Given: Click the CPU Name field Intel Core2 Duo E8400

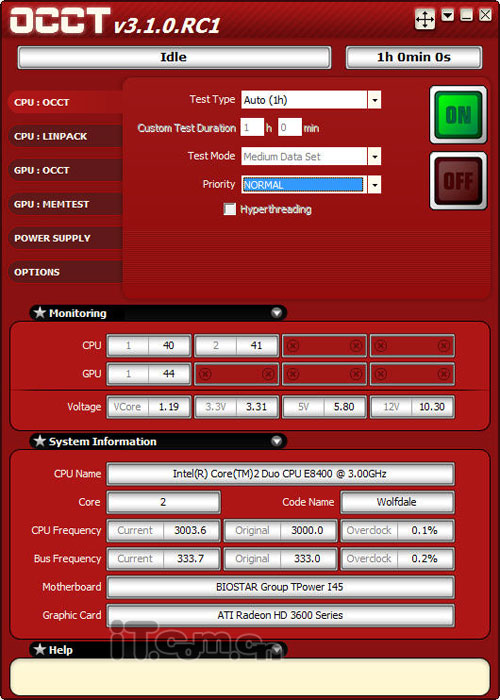Looking at the screenshot, I should (280, 474).
